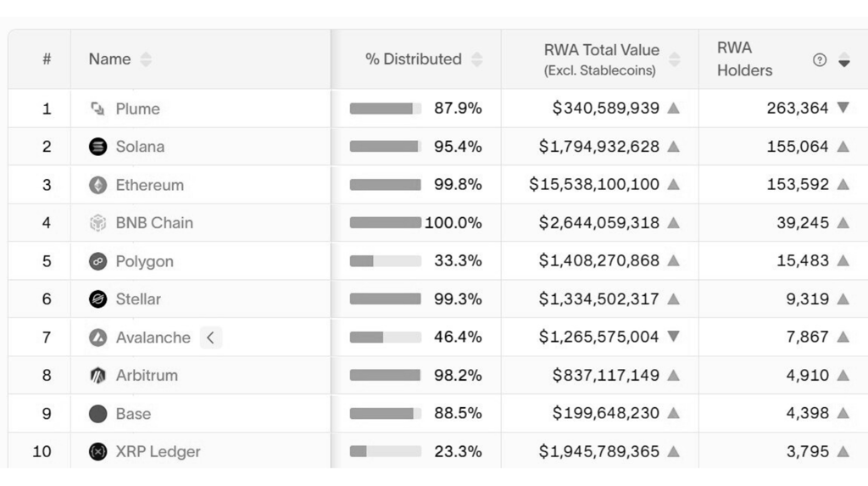Click the Arbitrum logo icon
This screenshot has height=486, width=868.
pyautogui.click(x=98, y=376)
